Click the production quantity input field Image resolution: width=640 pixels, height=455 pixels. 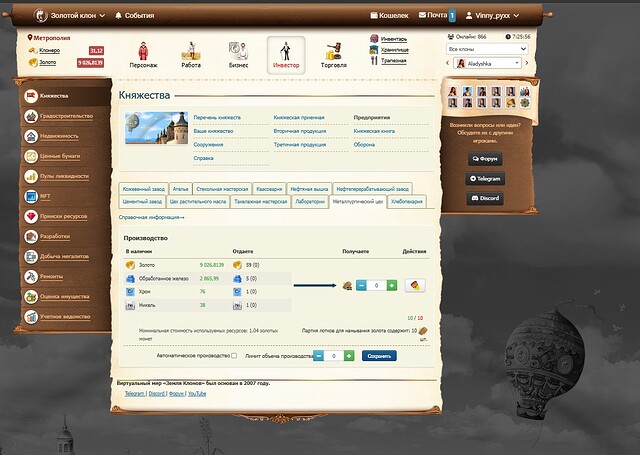click(376, 285)
